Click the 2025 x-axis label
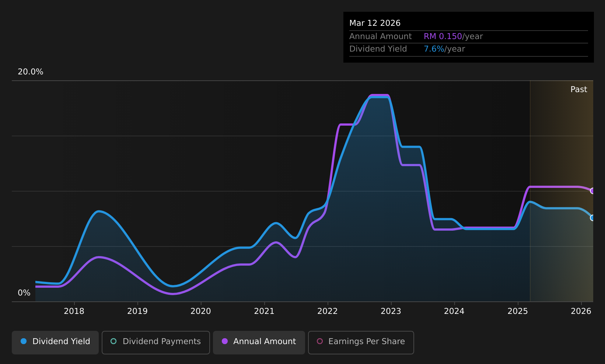 tap(518, 311)
